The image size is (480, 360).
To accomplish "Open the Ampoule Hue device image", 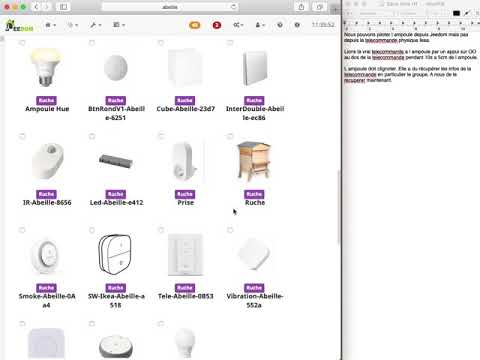I will (46, 68).
